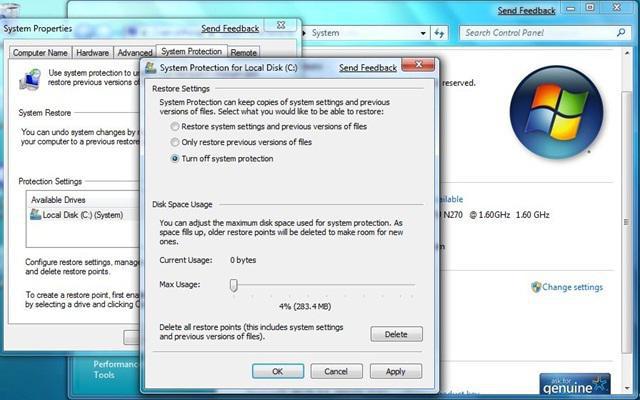Switch to the Hardware tab

pyautogui.click(x=93, y=53)
